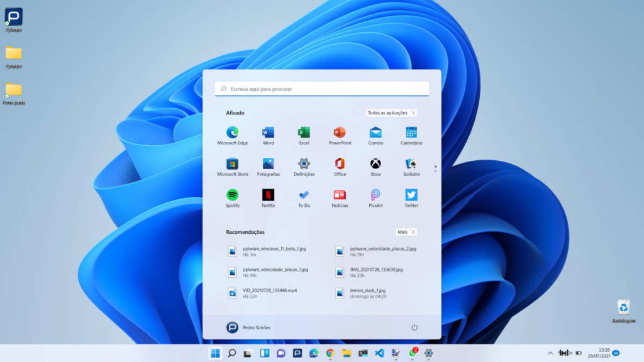Open WhatsApp from the taskbar

click(413, 354)
